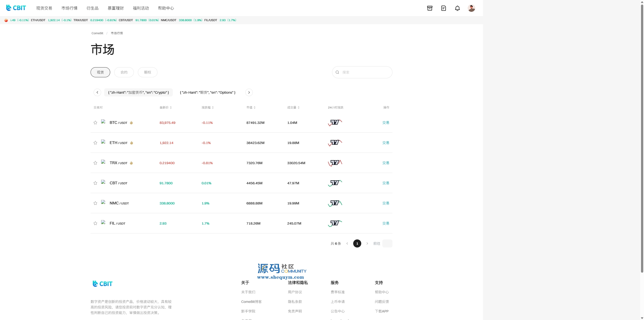Click 交易 link for NMC/USDT
Image resolution: width=644 pixels, height=320 pixels.
386,203
